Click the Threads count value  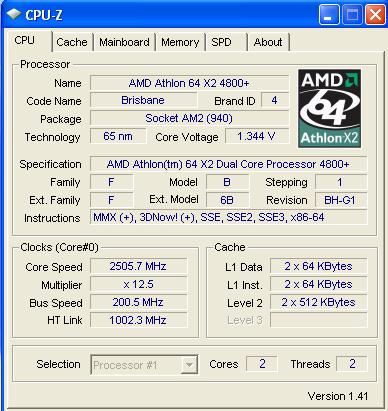pos(352,364)
